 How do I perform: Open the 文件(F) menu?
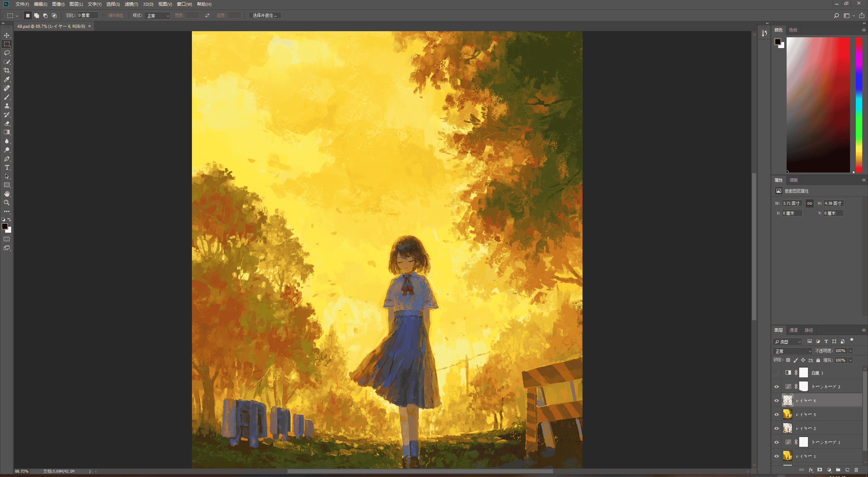(x=22, y=4)
